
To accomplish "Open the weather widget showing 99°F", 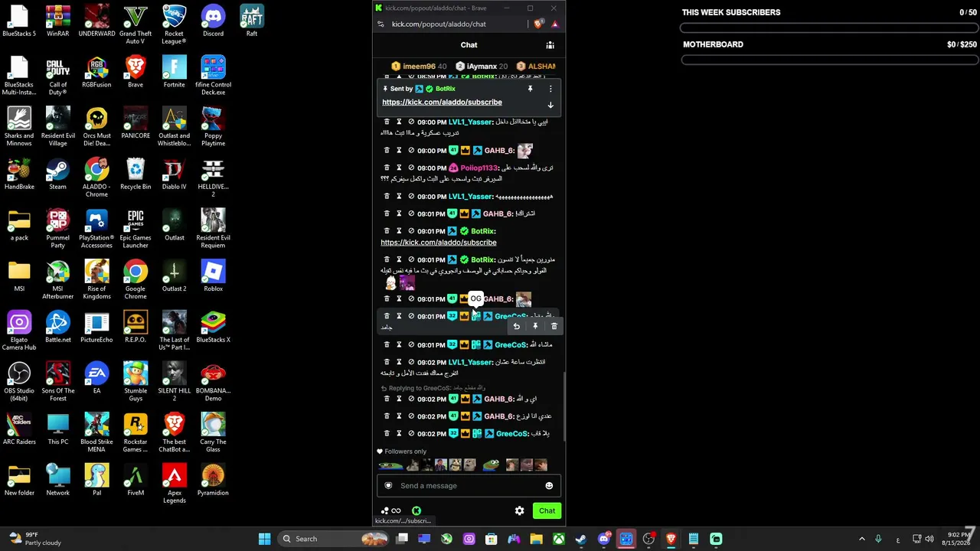I will pos(35,539).
